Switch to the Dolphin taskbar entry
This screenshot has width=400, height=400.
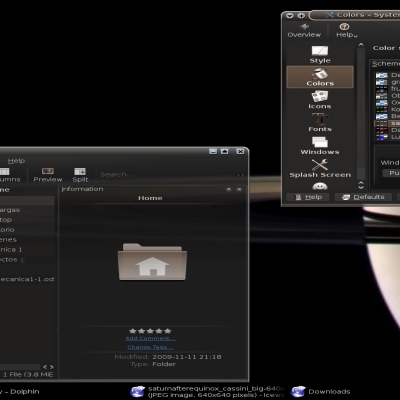pos(20,392)
